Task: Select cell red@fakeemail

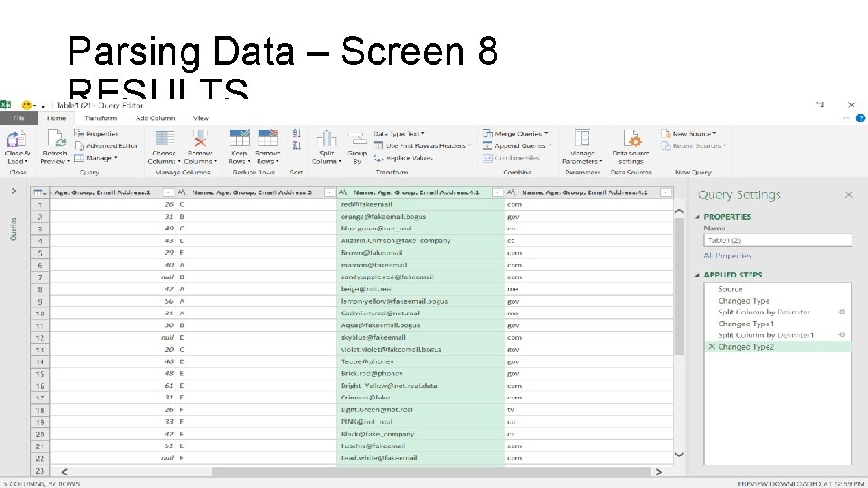Action: (x=420, y=204)
